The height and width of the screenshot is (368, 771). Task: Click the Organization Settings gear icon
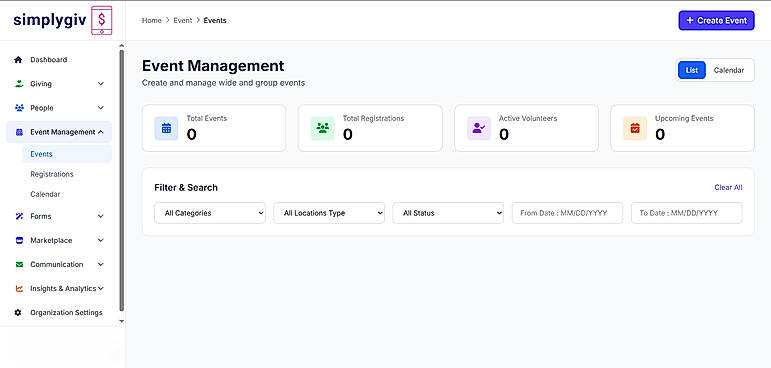18,312
